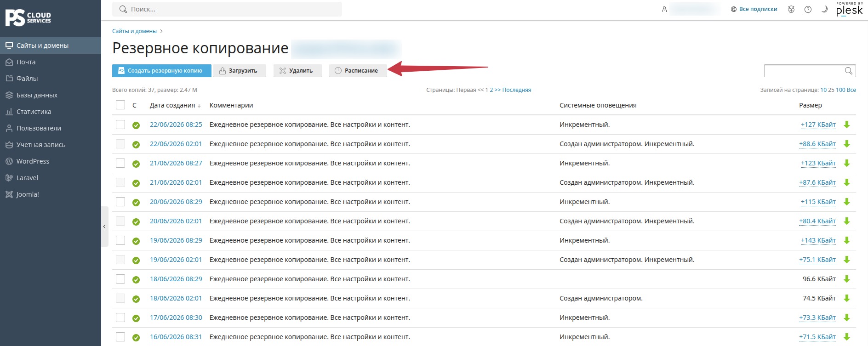Select the 20/06/2026 08:29 backup checkbox
868x346 pixels.
click(120, 202)
